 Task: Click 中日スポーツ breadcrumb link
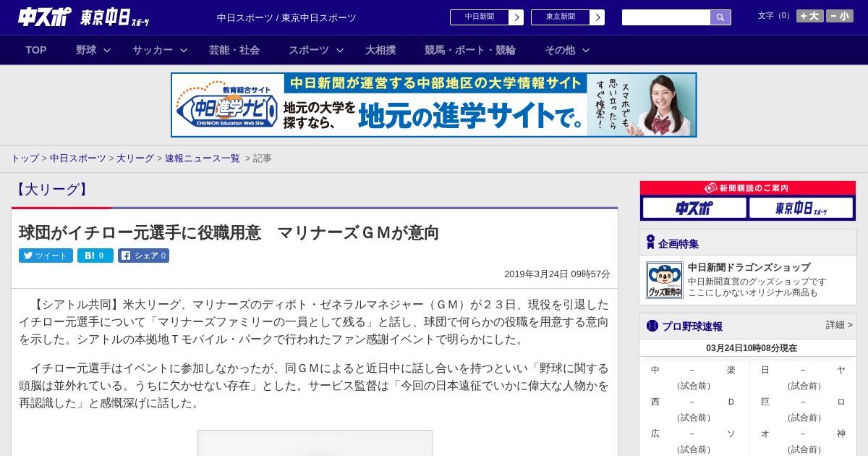point(78,158)
